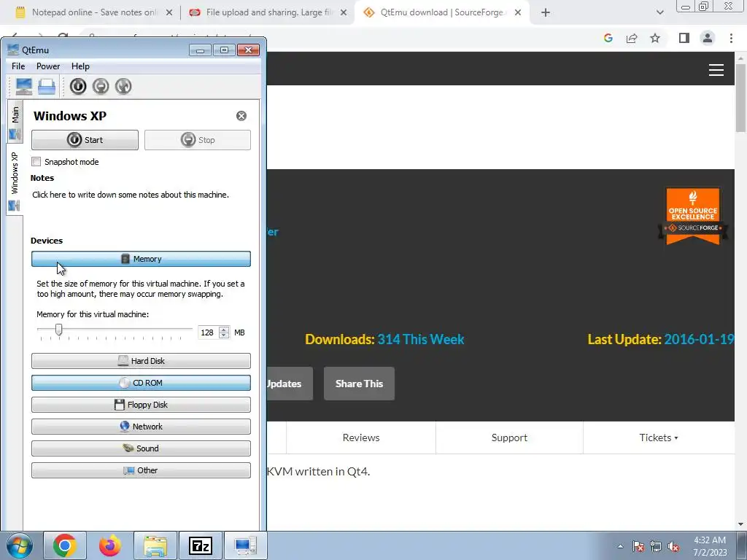Click the 314 This Week downloads link
The width and height of the screenshot is (747, 560).
click(421, 340)
